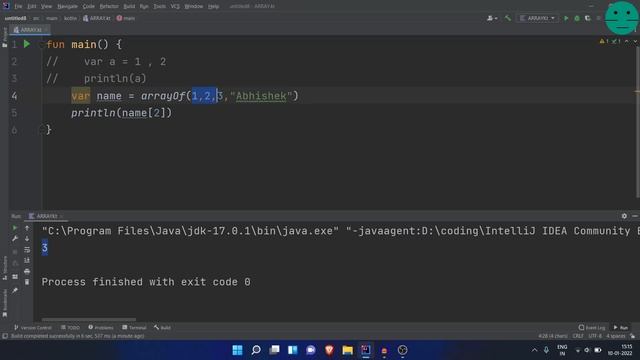Click the console horizontal scrollbar
This screenshot has height=360, width=640.
coord(89,319)
